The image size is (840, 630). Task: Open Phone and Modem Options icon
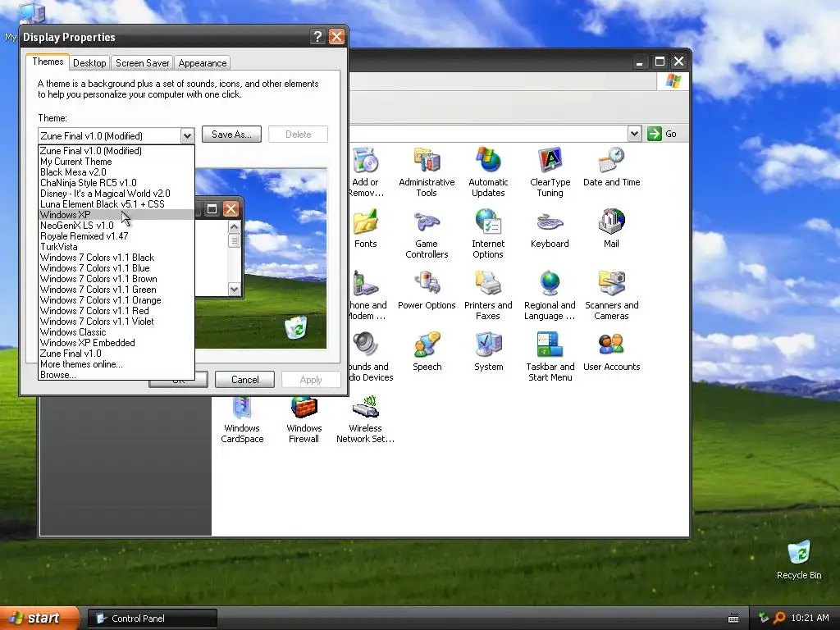[x=367, y=284]
